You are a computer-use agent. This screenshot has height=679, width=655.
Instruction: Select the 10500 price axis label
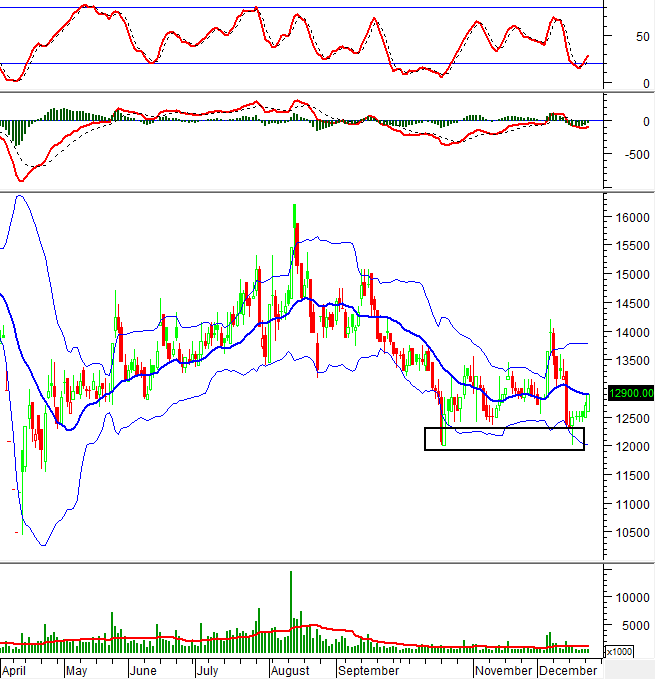(x=630, y=533)
